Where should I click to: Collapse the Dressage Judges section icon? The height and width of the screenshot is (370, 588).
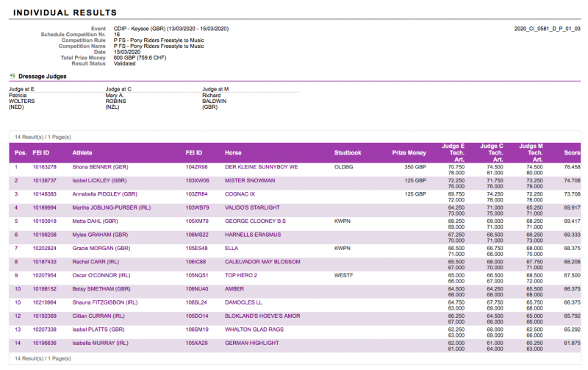click(x=12, y=76)
